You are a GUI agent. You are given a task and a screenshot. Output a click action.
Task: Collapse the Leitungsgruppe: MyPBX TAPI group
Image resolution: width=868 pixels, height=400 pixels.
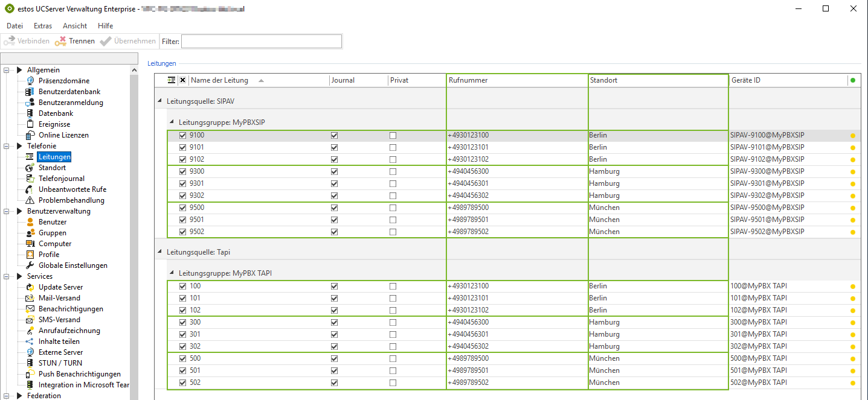coord(172,273)
